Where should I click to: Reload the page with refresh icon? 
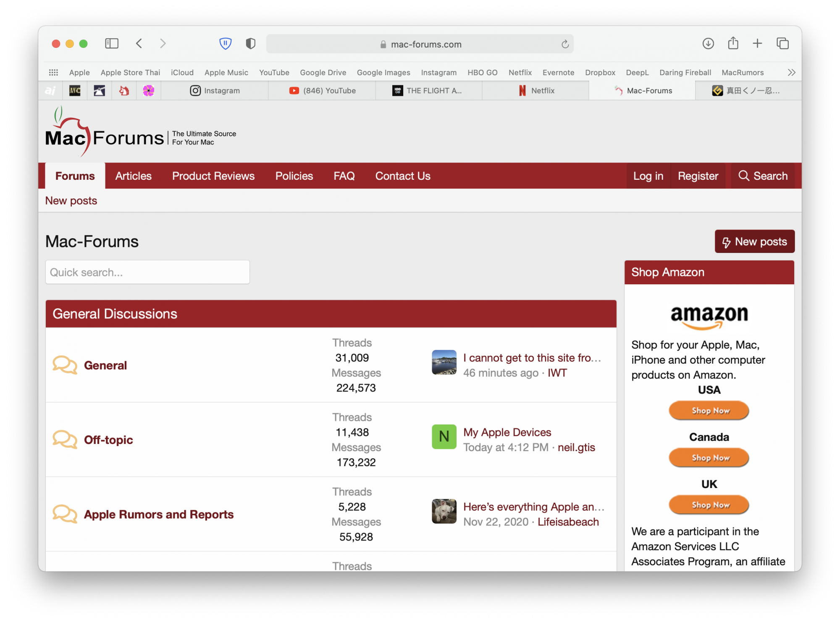point(565,44)
